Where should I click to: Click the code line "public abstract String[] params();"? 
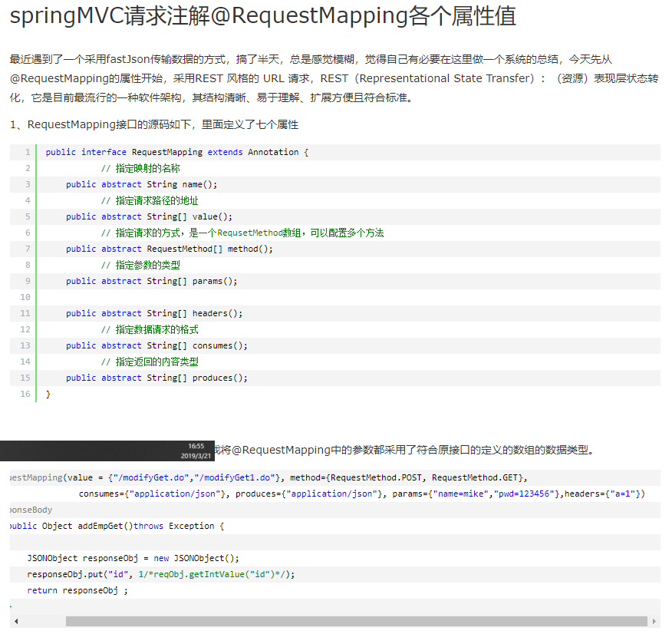151,281
